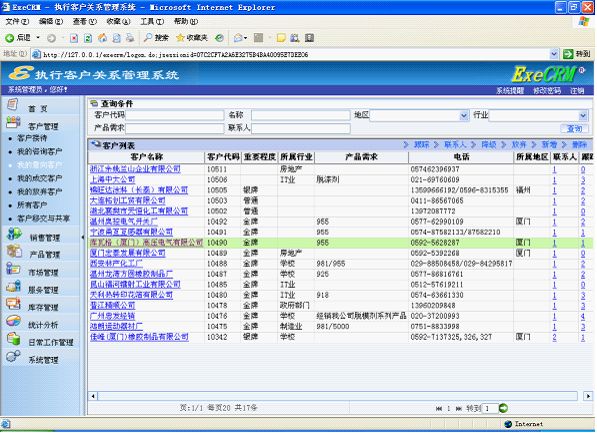Image resolution: width=597 pixels, height=433 pixels.
Task: Open the 查看 menu
Action: [85, 22]
